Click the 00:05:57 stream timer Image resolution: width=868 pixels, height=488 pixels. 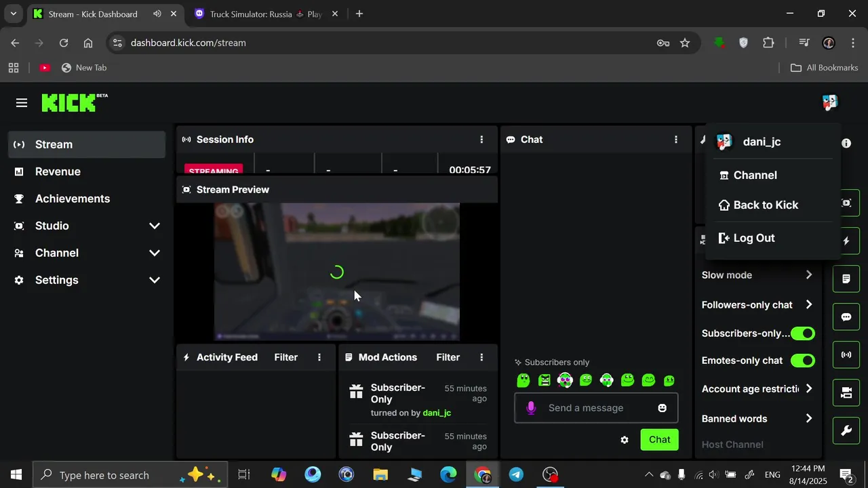tap(470, 170)
